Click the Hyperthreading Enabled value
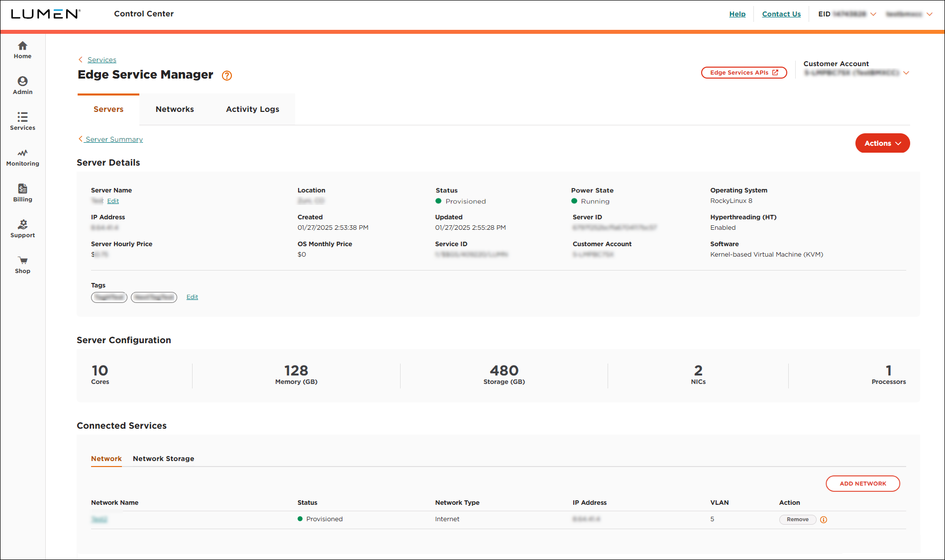The height and width of the screenshot is (560, 945). point(723,228)
